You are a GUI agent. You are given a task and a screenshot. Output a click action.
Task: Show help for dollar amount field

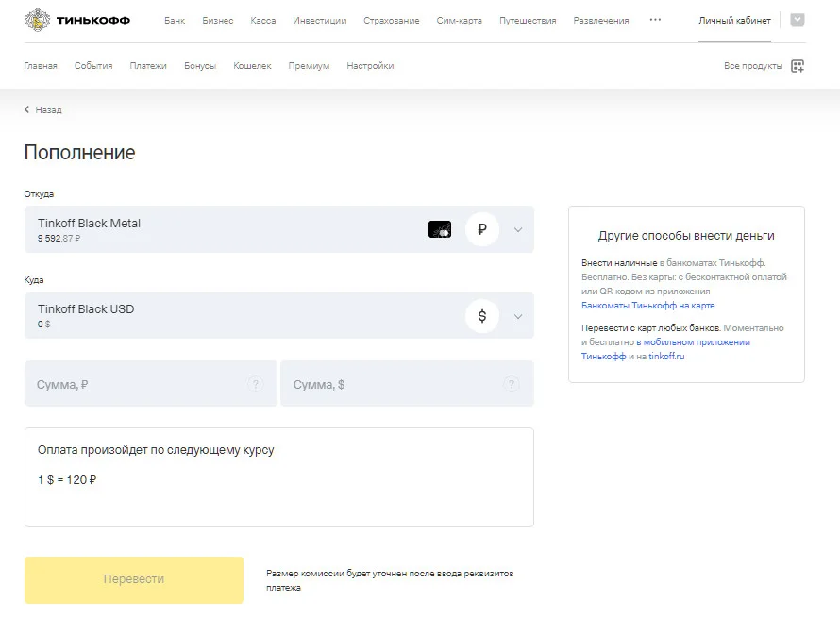point(512,384)
